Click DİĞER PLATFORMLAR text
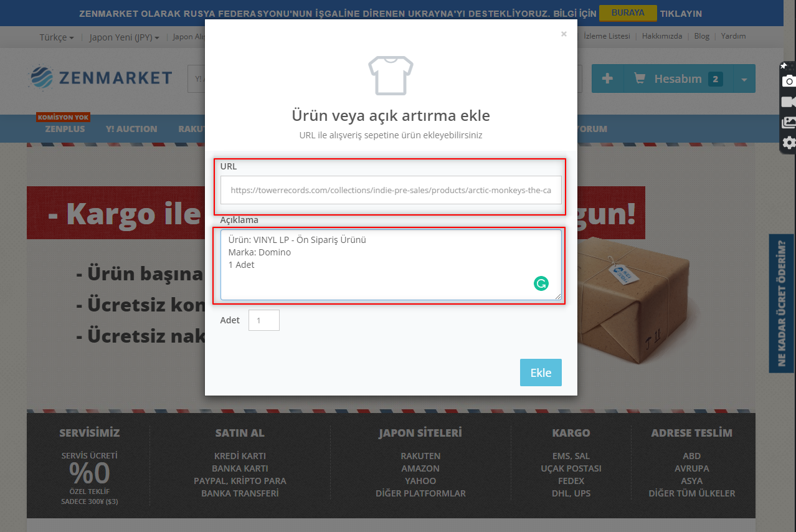 [x=420, y=493]
